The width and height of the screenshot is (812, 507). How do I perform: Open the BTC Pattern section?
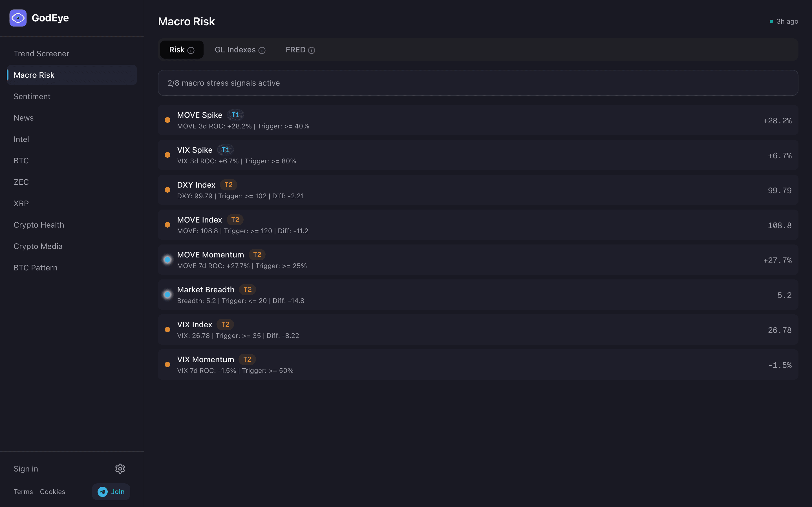[x=35, y=268]
